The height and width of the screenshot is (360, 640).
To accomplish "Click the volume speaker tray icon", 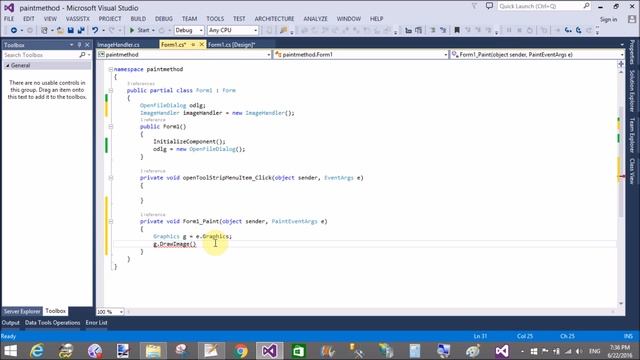I will [578, 351].
